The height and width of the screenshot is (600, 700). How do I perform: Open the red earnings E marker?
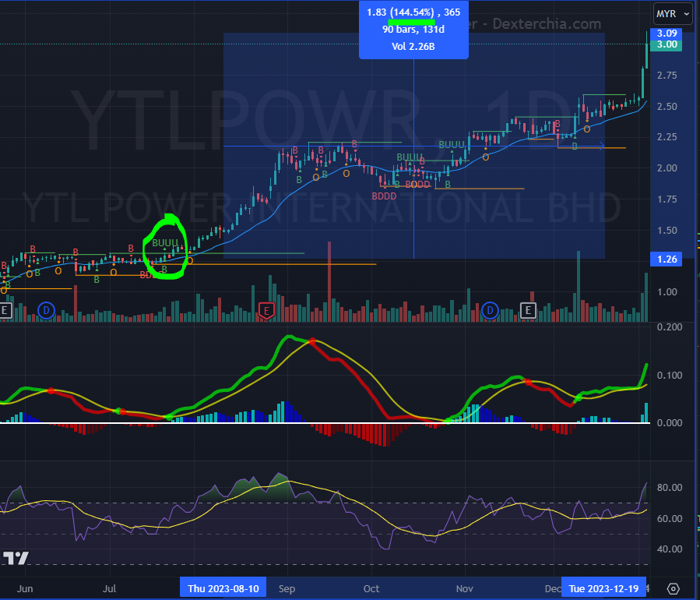click(x=266, y=310)
